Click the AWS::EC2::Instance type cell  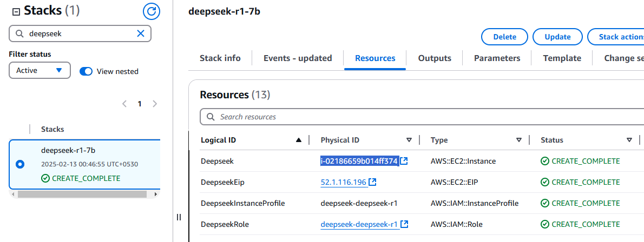tap(463, 161)
